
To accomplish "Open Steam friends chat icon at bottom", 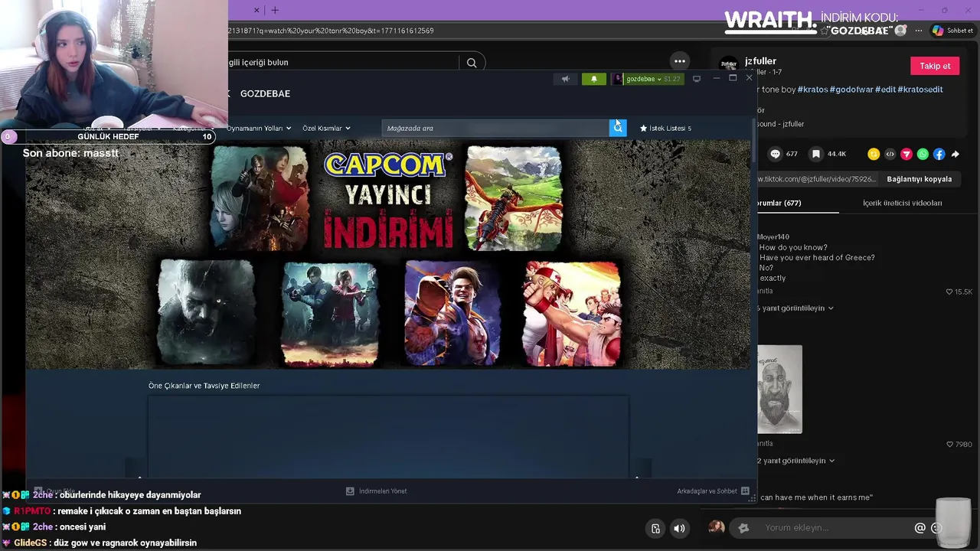I will (745, 491).
